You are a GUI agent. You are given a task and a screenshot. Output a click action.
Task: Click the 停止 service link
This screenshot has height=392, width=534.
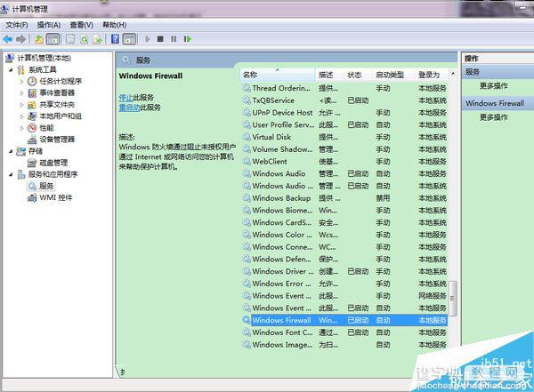point(125,97)
